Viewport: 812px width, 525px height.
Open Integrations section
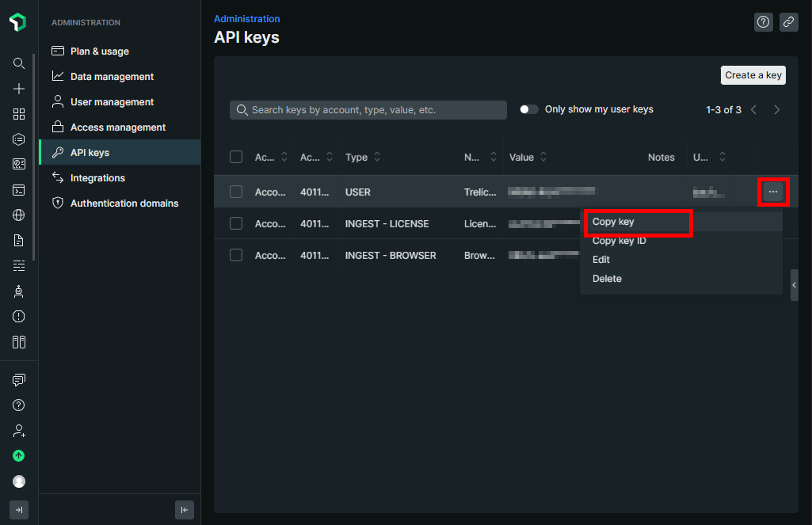tap(120, 177)
